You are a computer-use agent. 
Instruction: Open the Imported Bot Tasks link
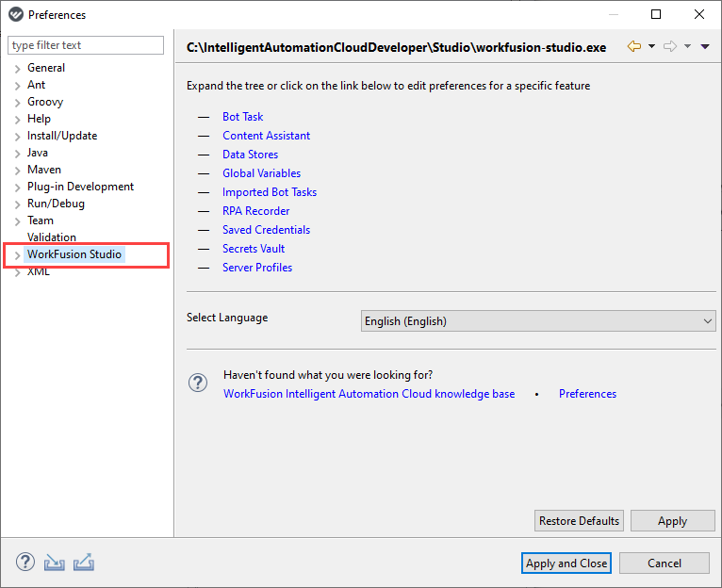[270, 192]
